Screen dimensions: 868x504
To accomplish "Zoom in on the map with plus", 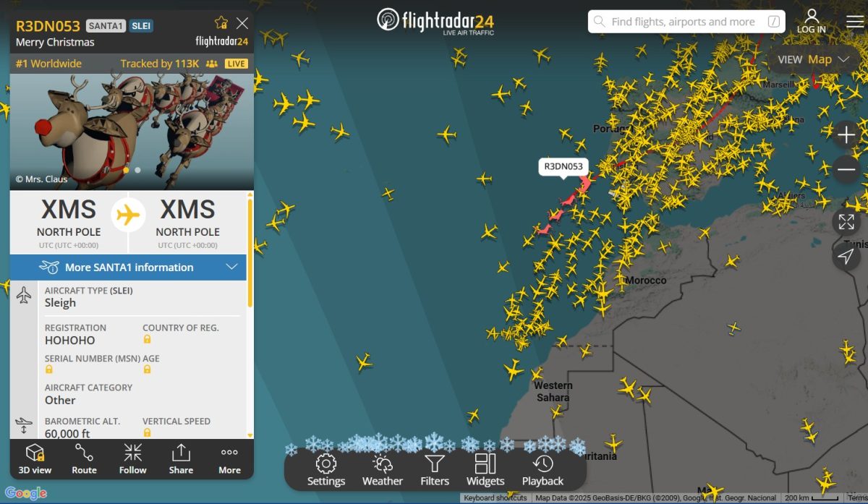I will 846,135.
